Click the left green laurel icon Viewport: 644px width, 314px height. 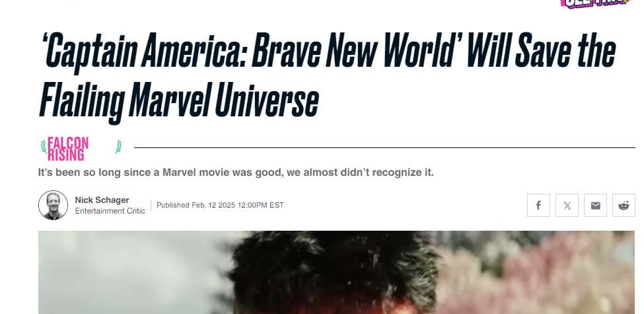coord(43,147)
